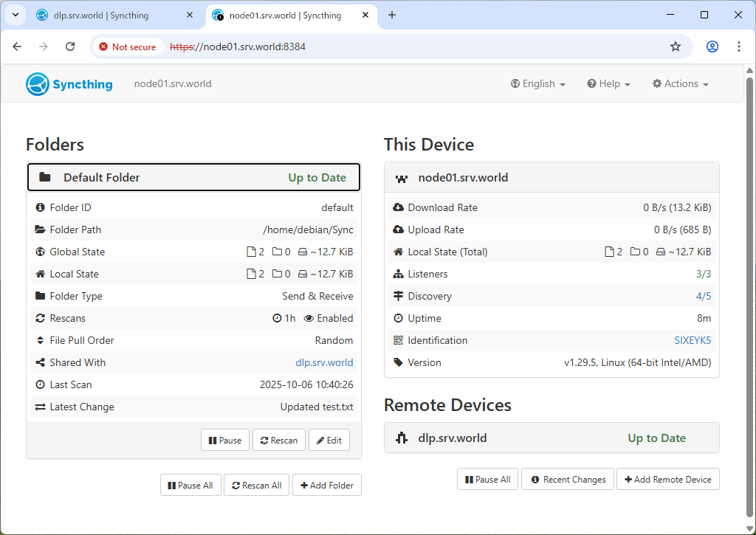
Task: Open the Help menu
Action: (608, 84)
